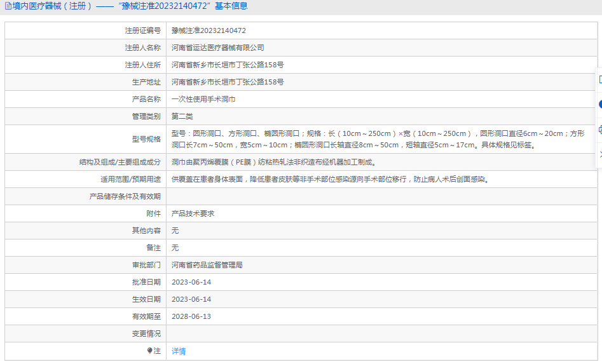Select registrant name 河南省运达医疗器械有限公司

[217, 48]
